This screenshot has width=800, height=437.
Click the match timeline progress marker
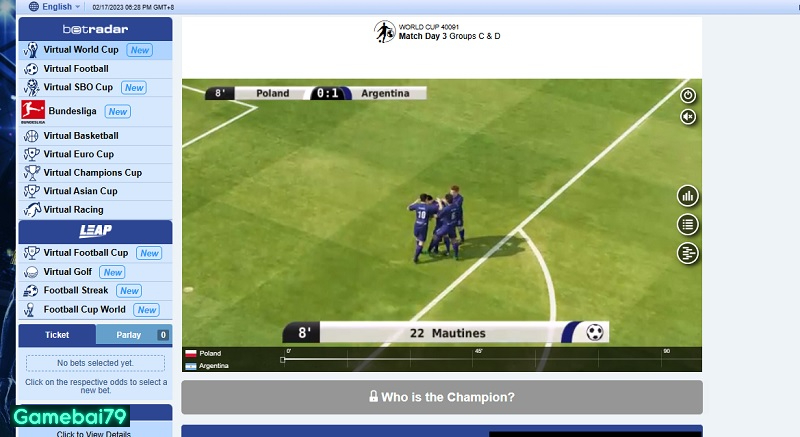click(x=283, y=359)
